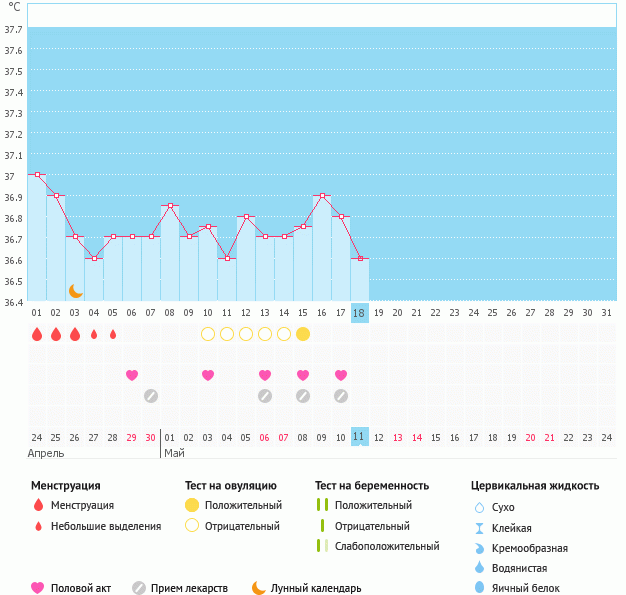Click the negative ovulation test circle on day 10
Screen dimensions: 626x595
(208, 334)
